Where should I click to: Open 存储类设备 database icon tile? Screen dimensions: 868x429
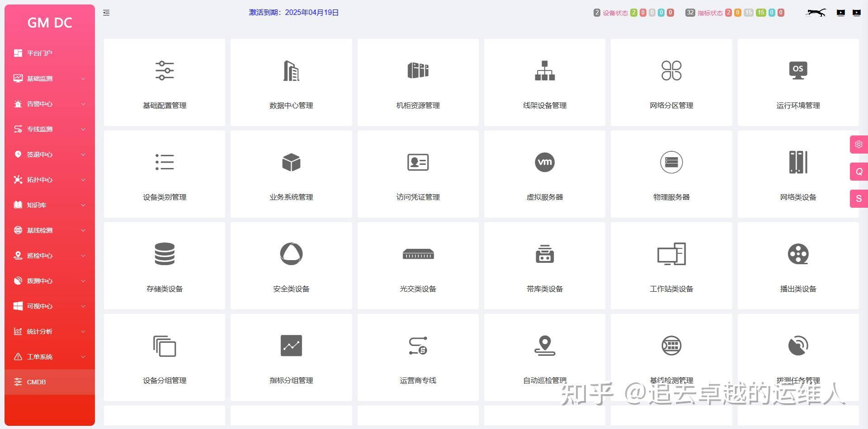coord(165,266)
